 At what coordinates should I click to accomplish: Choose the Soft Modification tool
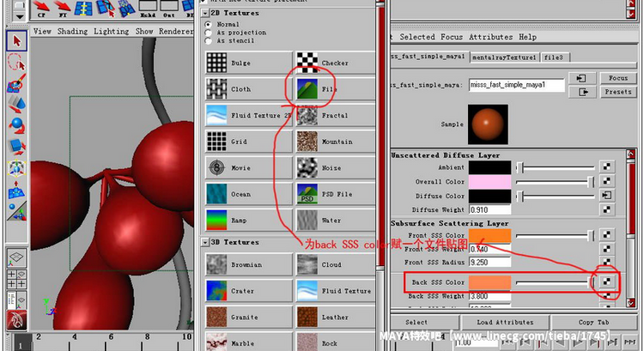click(16, 190)
